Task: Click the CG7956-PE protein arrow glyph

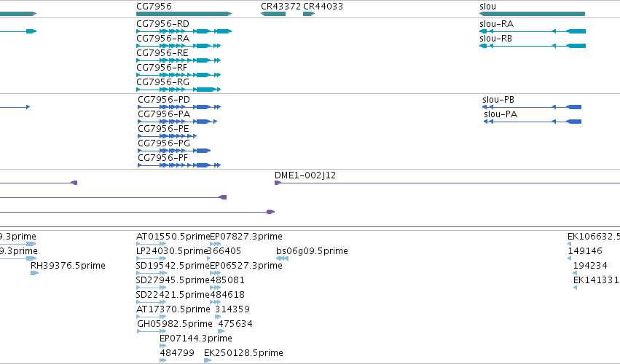Action: [168, 136]
